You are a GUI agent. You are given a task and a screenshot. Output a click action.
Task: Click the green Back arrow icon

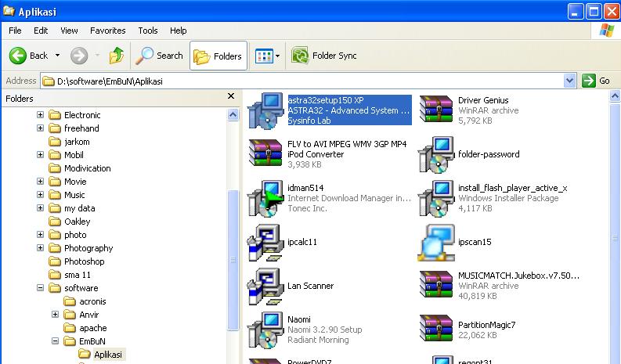[18, 56]
